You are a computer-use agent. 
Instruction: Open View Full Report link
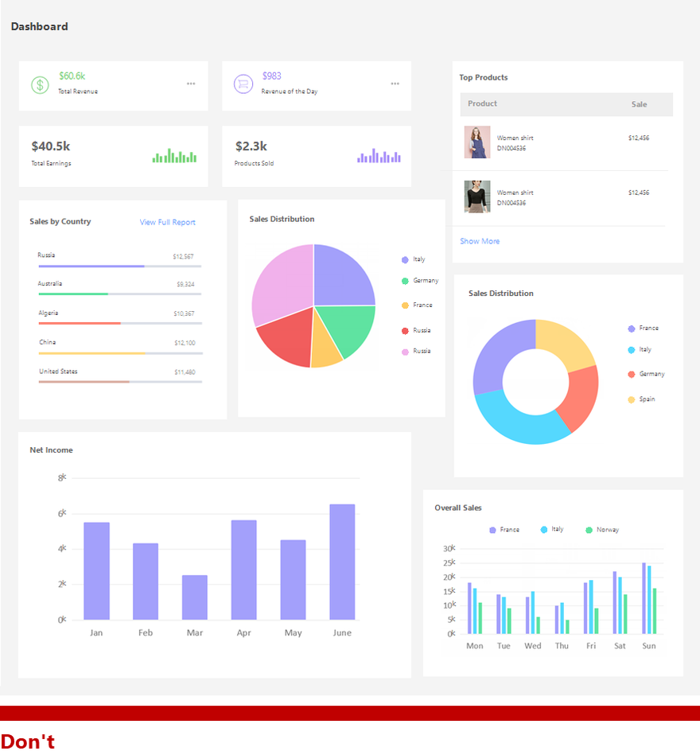pos(168,222)
